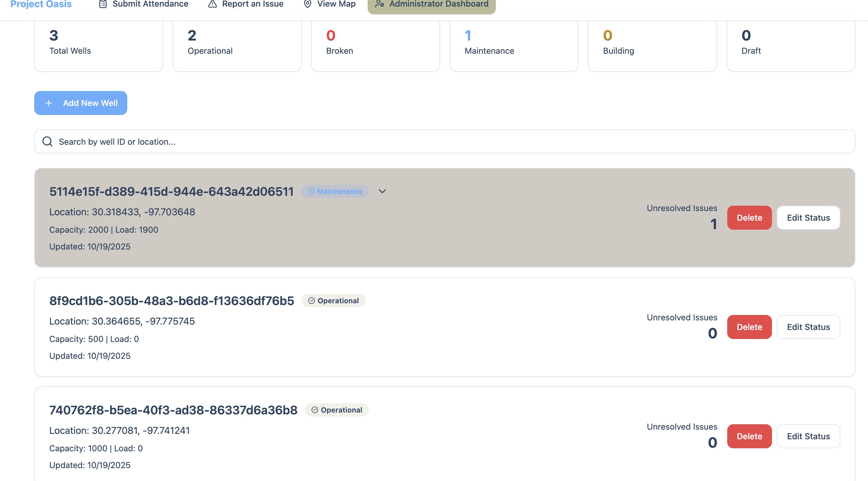Expand the chevron beside Maintenance status
The width and height of the screenshot is (868, 481).
click(382, 192)
